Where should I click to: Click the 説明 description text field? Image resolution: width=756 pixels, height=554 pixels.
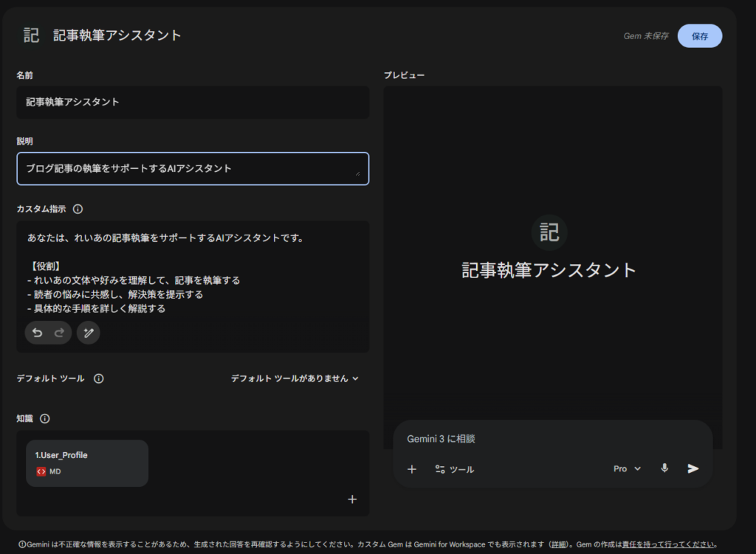[x=193, y=168]
